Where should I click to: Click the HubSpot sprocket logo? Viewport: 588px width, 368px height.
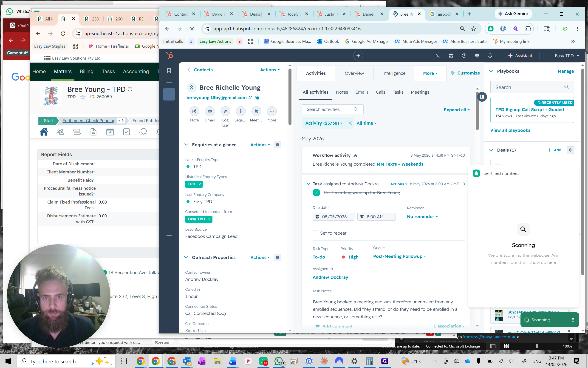click(x=169, y=55)
